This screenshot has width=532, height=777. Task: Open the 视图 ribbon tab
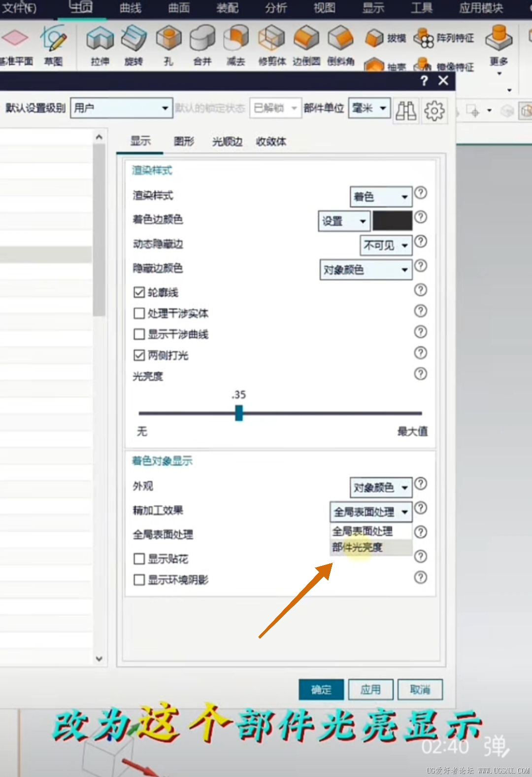pyautogui.click(x=325, y=8)
